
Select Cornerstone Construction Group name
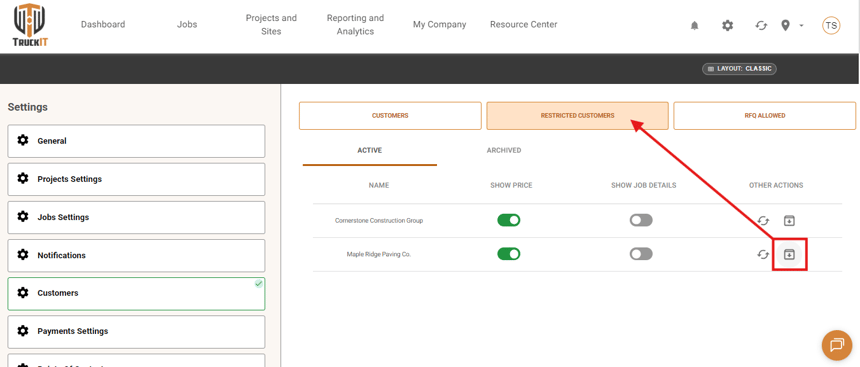coord(379,221)
